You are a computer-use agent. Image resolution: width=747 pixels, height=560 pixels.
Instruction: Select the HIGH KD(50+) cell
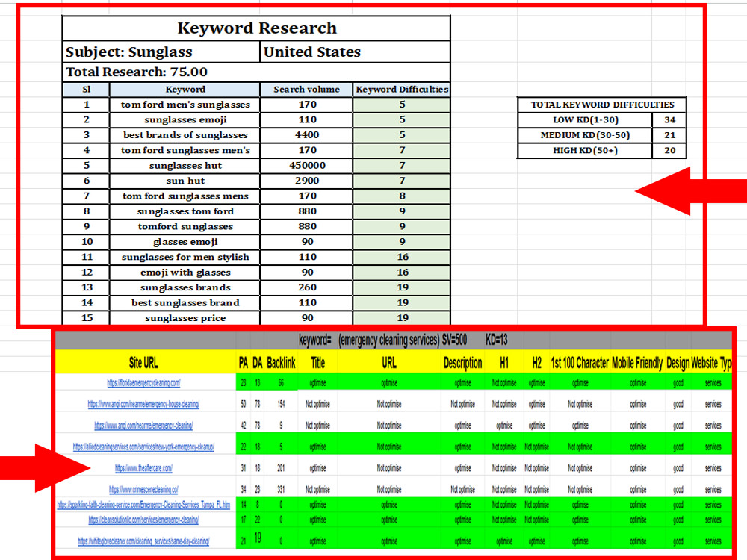[x=585, y=151]
